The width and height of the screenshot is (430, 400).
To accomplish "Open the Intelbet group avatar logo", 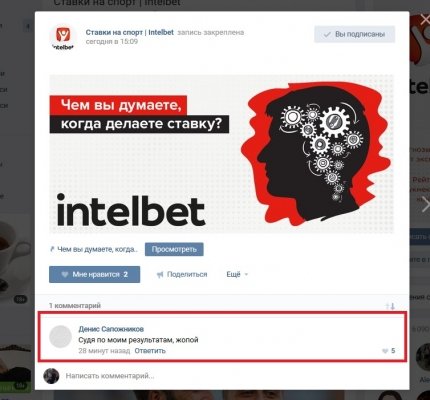I will pyautogui.click(x=63, y=38).
